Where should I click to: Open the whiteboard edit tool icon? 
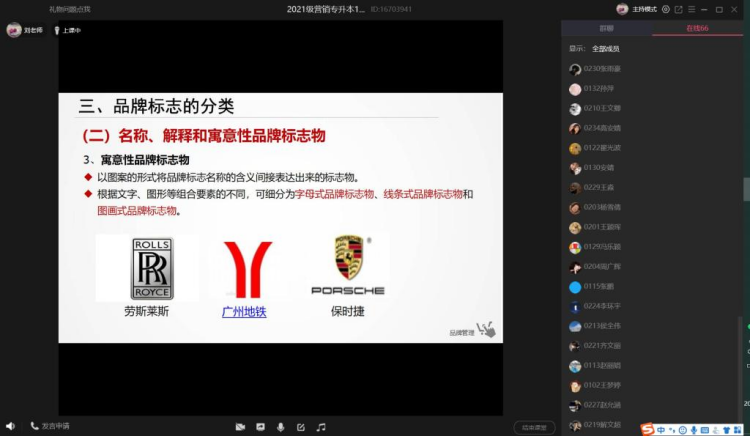[x=301, y=427]
